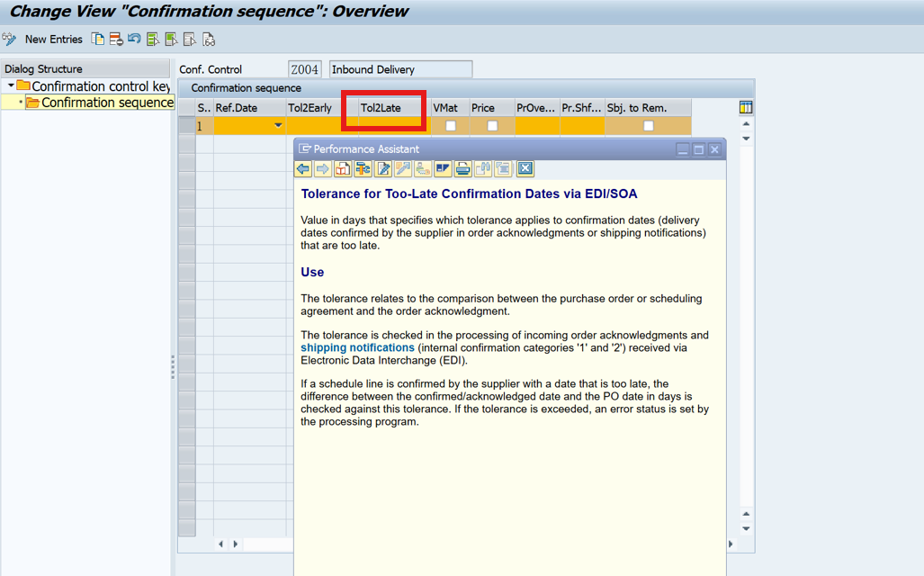This screenshot has height=576, width=924.
Task: Open Application Help book icon
Action: pos(343,169)
